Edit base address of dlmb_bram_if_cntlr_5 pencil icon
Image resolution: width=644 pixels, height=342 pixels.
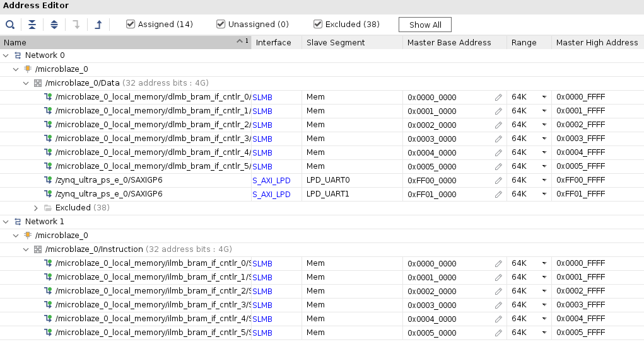[x=498, y=167]
